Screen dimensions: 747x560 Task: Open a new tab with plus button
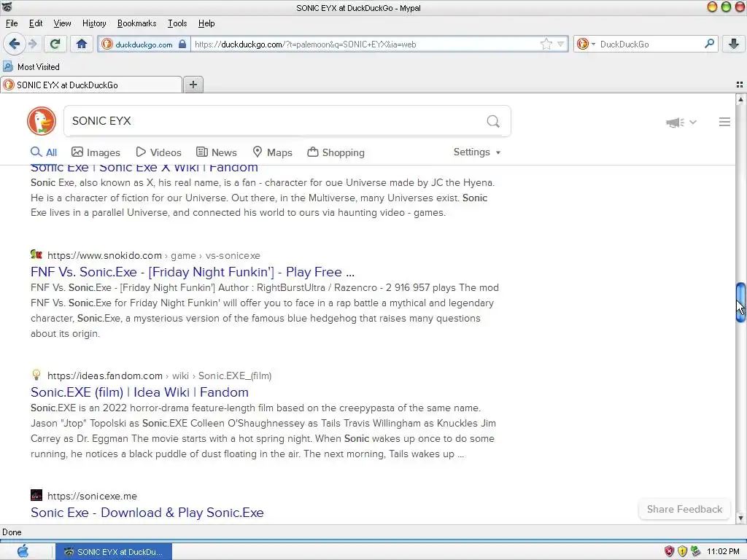[x=193, y=85]
